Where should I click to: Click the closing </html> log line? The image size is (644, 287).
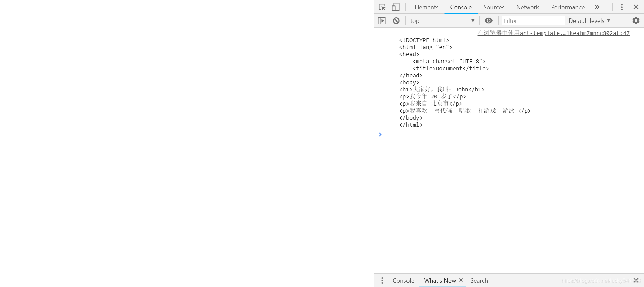click(411, 125)
